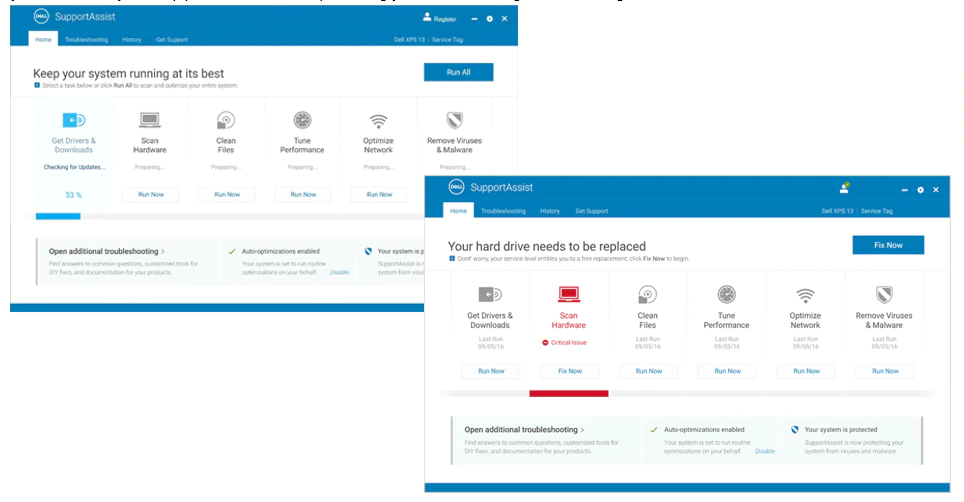964x502 pixels.
Task: Click red Critical Issue indicator icon
Action: pos(545,343)
